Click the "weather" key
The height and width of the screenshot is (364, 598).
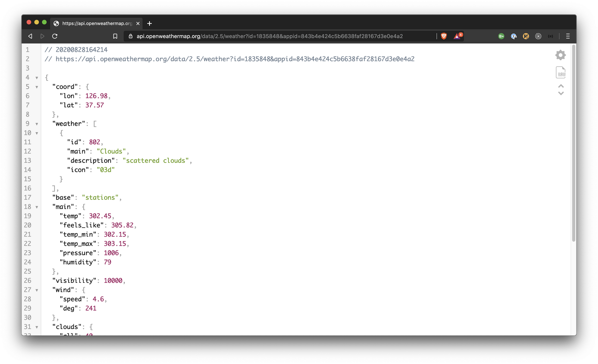[x=69, y=124]
